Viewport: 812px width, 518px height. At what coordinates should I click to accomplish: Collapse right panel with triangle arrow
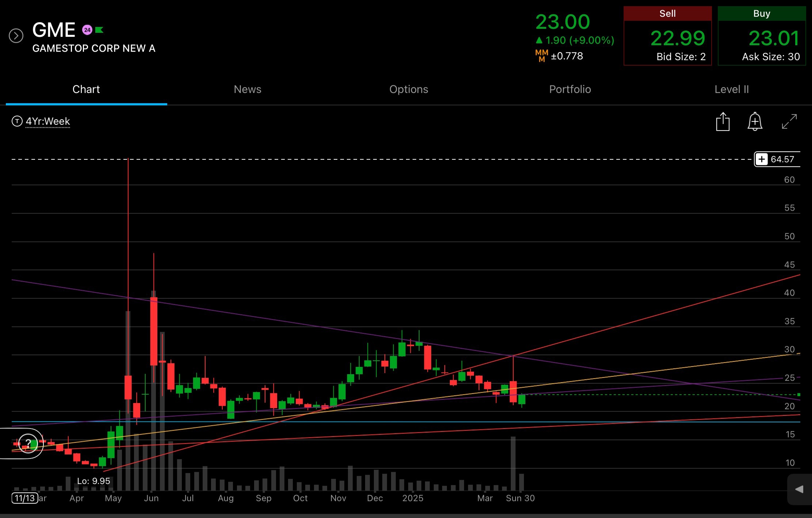pyautogui.click(x=799, y=490)
